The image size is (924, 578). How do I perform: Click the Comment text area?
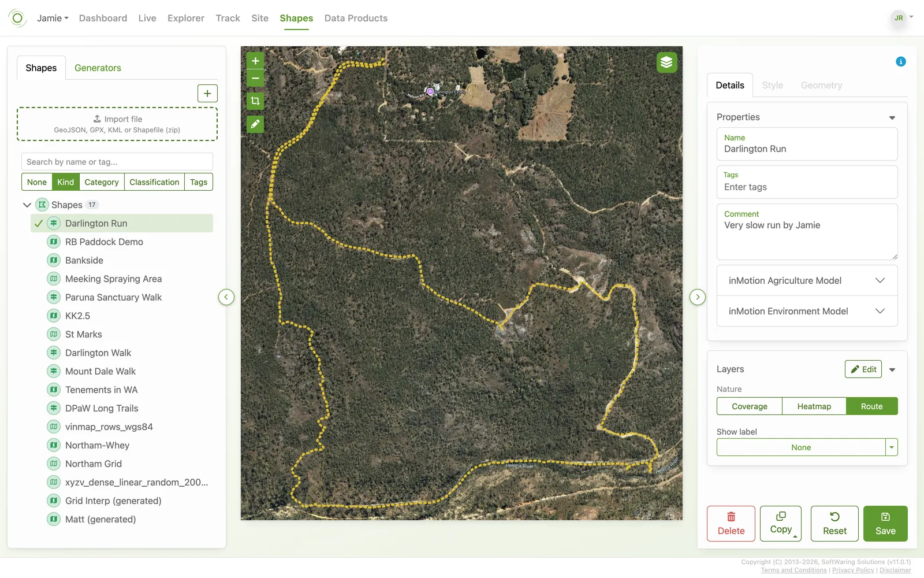(x=807, y=232)
